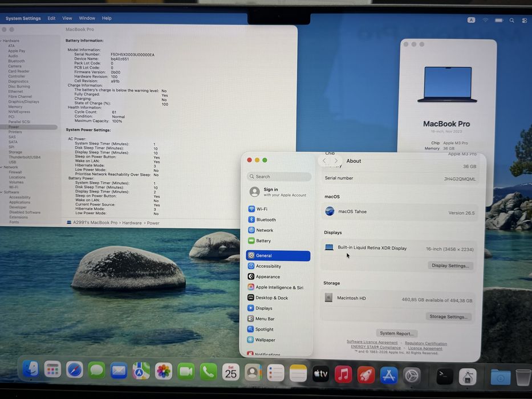The width and height of the screenshot is (532, 399).
Task: Select Memory in System Information sidebar
Action: 15,107
